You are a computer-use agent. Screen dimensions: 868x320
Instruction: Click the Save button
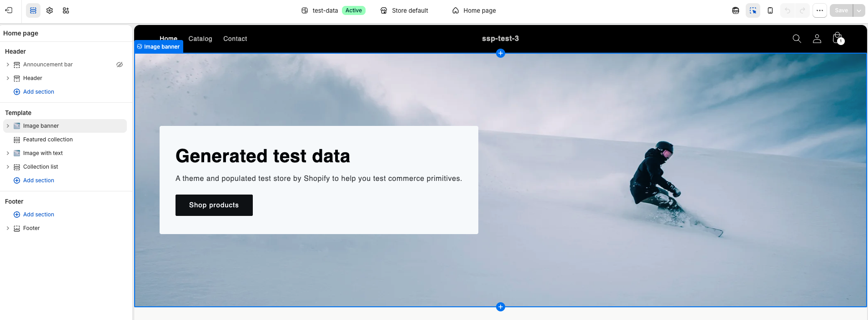click(841, 10)
